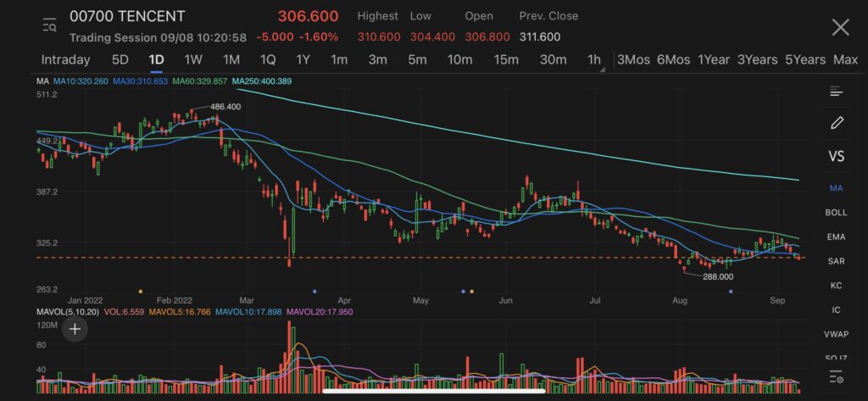Set range to 1Year

714,60
